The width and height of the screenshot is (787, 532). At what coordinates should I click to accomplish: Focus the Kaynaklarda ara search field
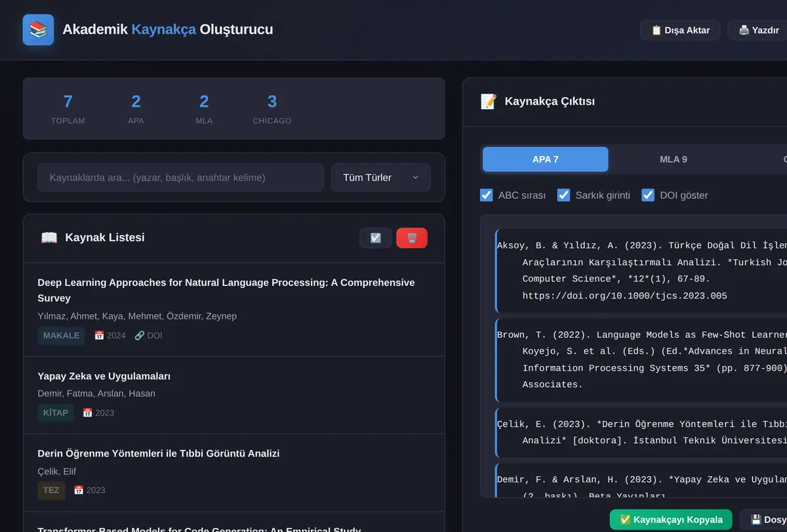coord(180,178)
